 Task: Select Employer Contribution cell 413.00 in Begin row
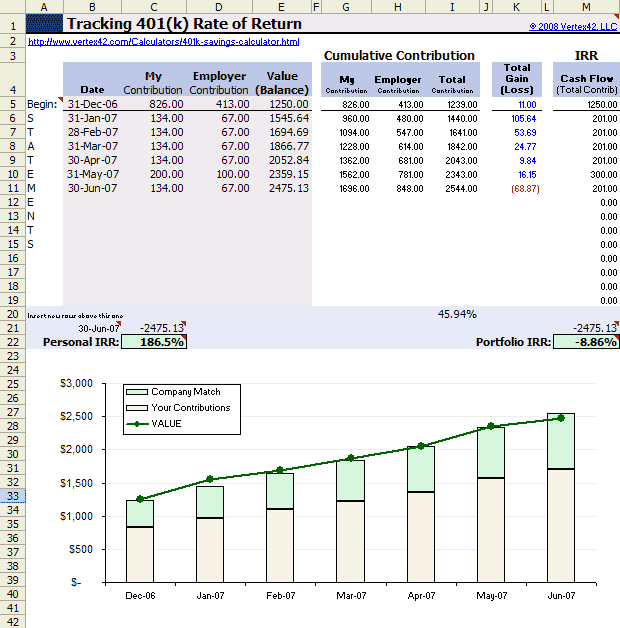tap(219, 104)
